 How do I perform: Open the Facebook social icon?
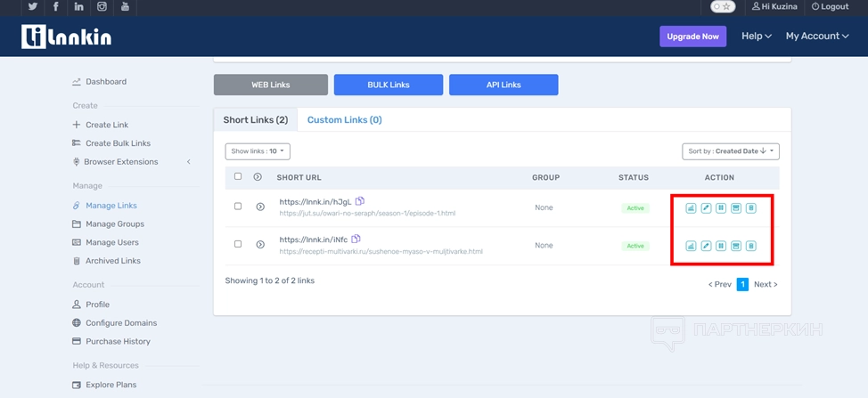point(56,6)
